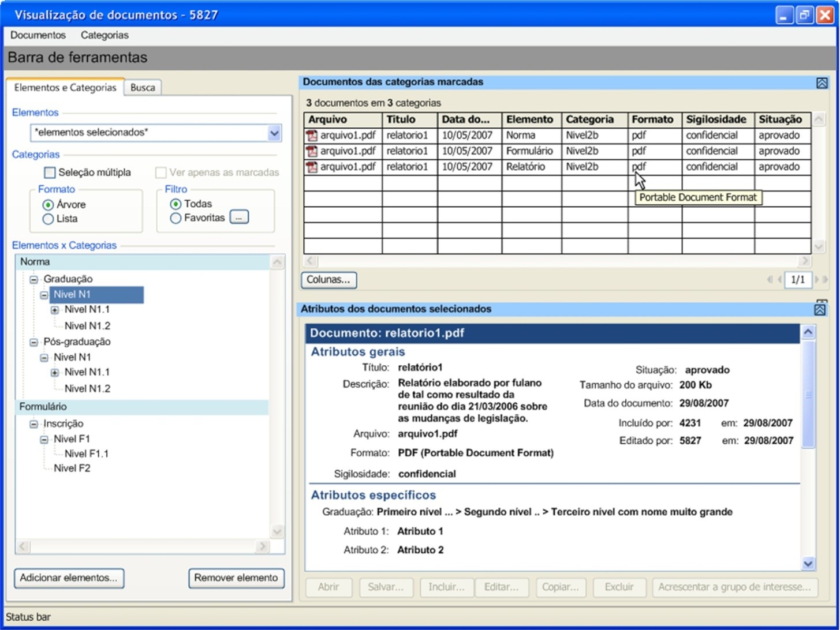Check Ver apenas as marcadas

(160, 172)
